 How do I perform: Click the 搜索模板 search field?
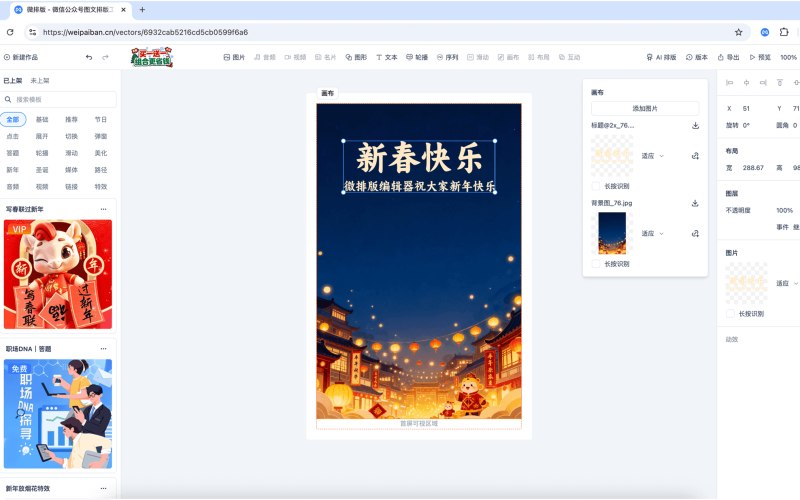tap(59, 99)
